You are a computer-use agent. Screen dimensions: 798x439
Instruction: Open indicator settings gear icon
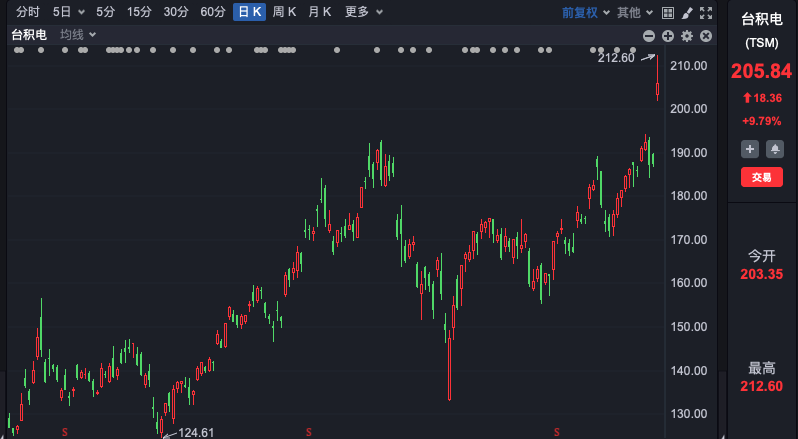(687, 36)
